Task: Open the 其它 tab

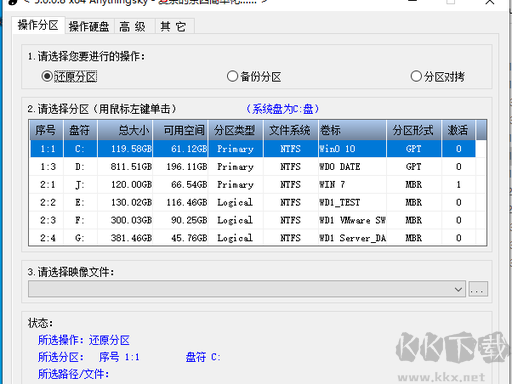Action: 175,26
